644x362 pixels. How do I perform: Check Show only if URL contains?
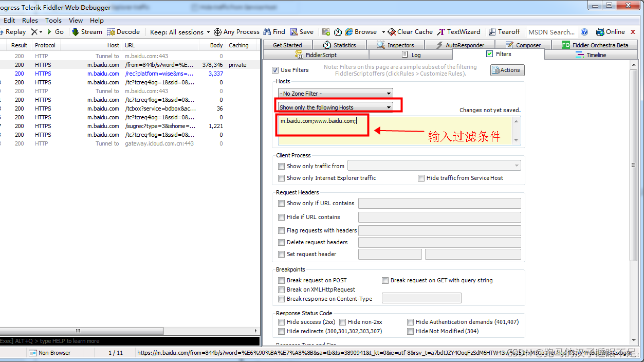coord(281,203)
